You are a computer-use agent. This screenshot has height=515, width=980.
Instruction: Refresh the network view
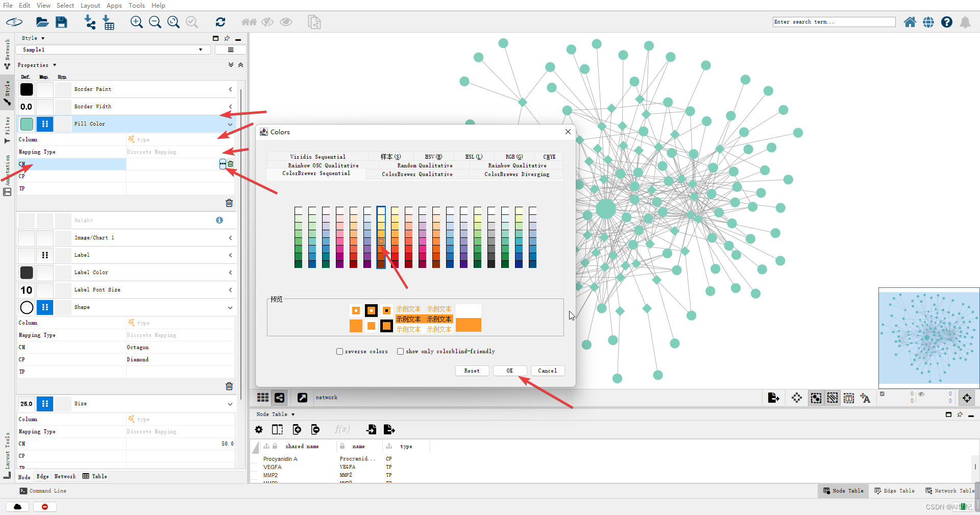[220, 22]
